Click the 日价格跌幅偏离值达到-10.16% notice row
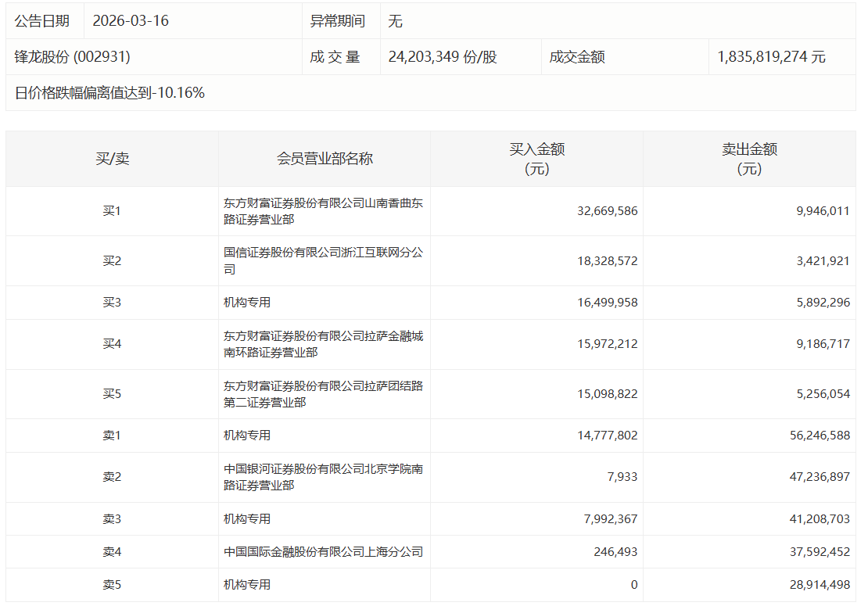The height and width of the screenshot is (606, 868). tap(110, 93)
